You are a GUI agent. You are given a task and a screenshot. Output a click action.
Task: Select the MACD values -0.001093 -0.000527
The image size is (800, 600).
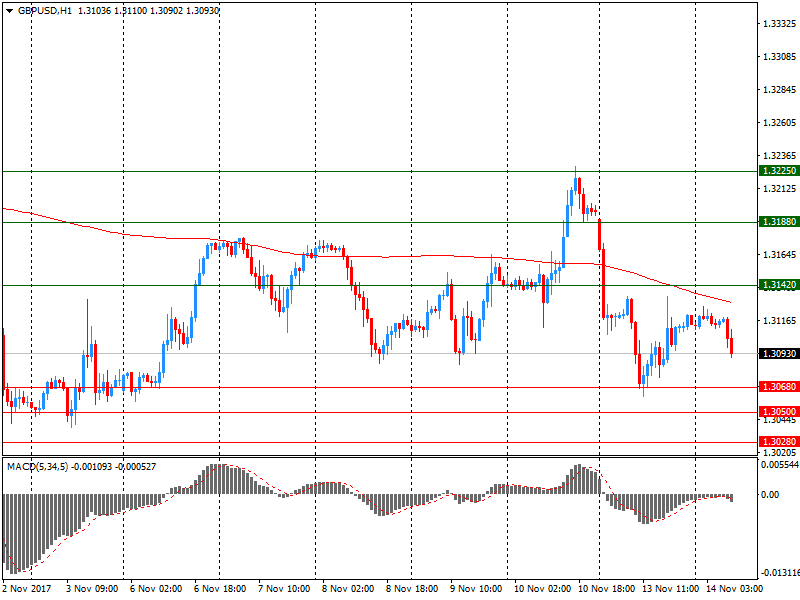(114, 467)
